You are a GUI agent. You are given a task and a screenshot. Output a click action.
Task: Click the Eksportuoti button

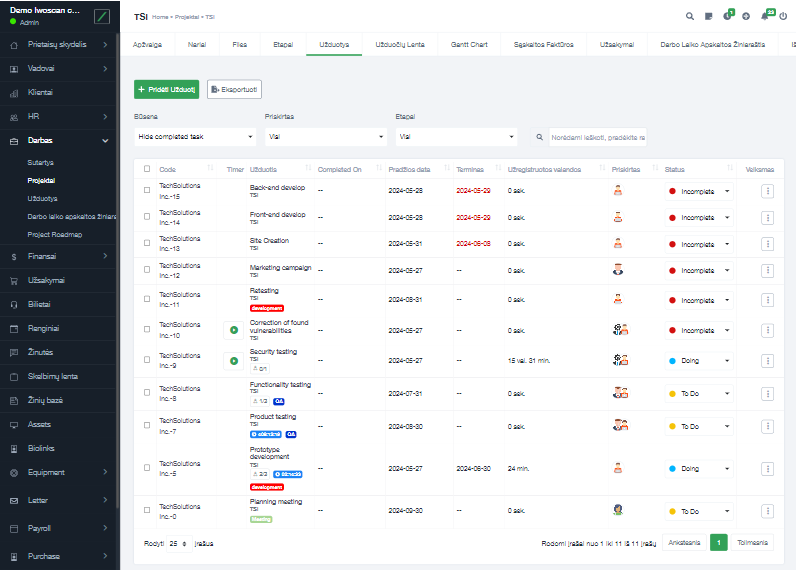pos(234,90)
